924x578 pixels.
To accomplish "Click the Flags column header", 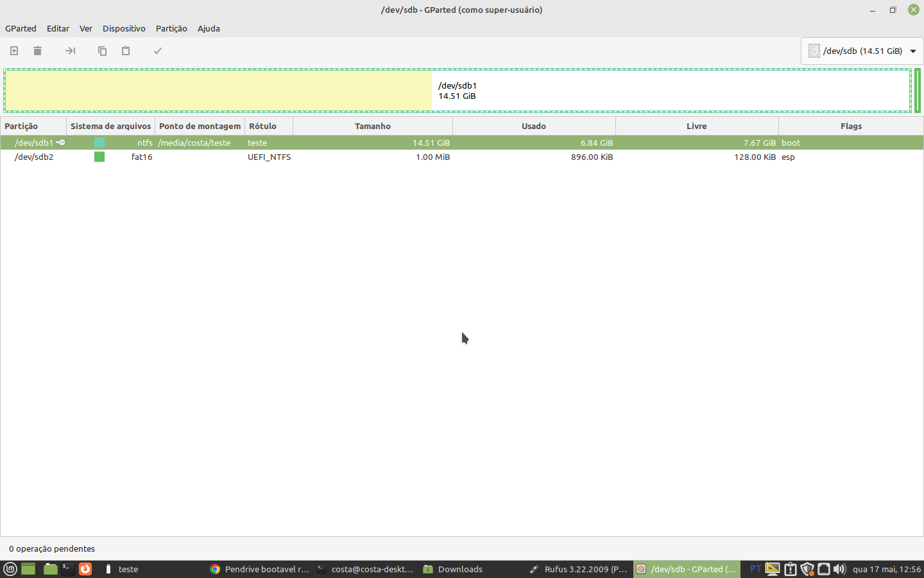I will [851, 126].
